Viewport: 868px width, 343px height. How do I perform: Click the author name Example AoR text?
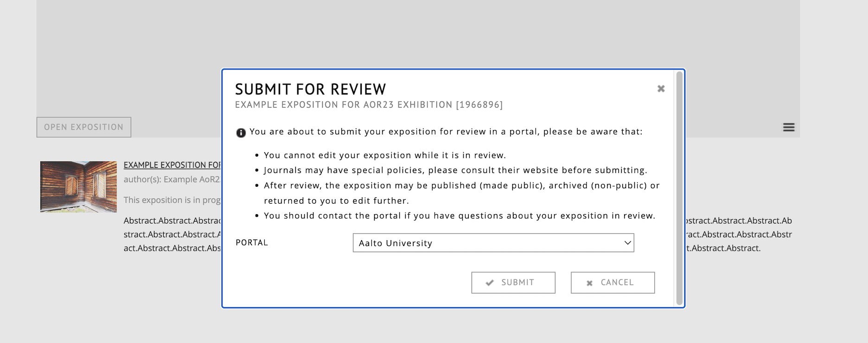(172, 179)
